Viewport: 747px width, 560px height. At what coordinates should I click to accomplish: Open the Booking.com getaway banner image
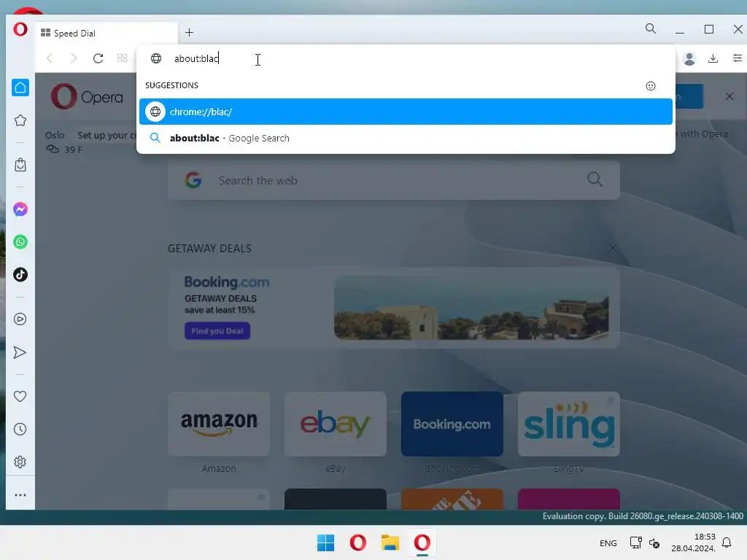point(471,307)
